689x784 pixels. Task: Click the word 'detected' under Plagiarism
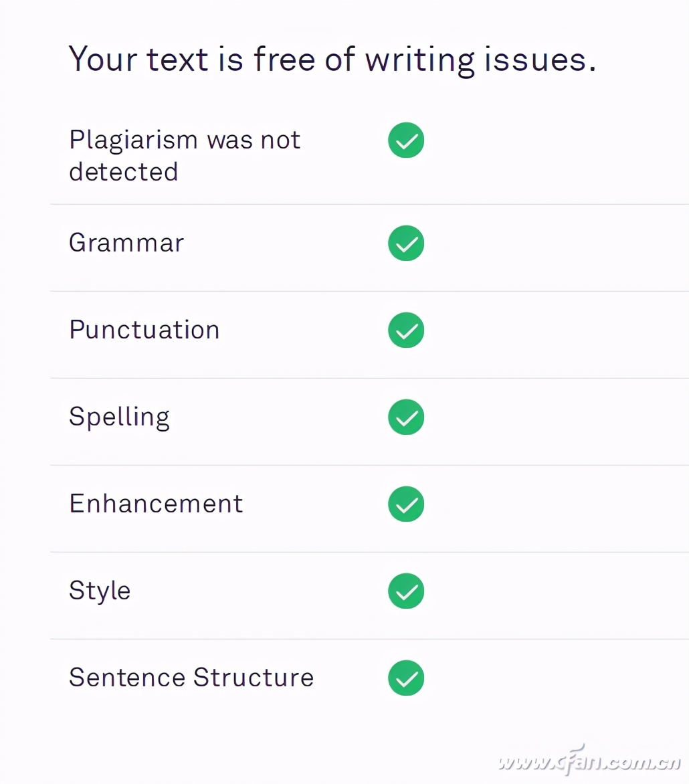point(124,172)
